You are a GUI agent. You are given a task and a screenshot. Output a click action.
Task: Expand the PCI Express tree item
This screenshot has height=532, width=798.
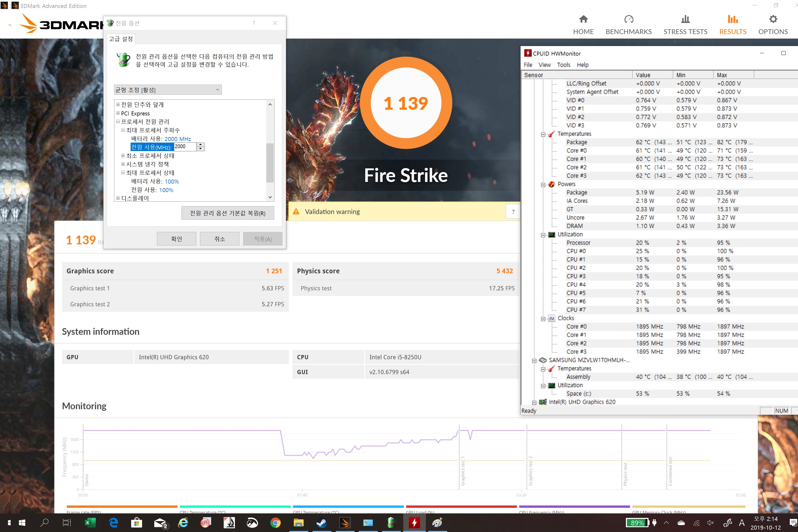(x=118, y=113)
